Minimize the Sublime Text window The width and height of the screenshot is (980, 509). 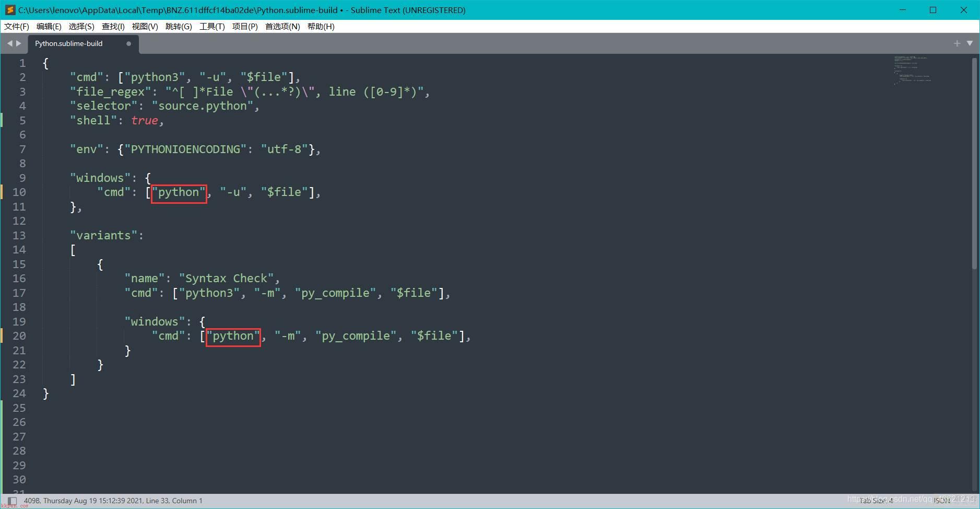[903, 10]
